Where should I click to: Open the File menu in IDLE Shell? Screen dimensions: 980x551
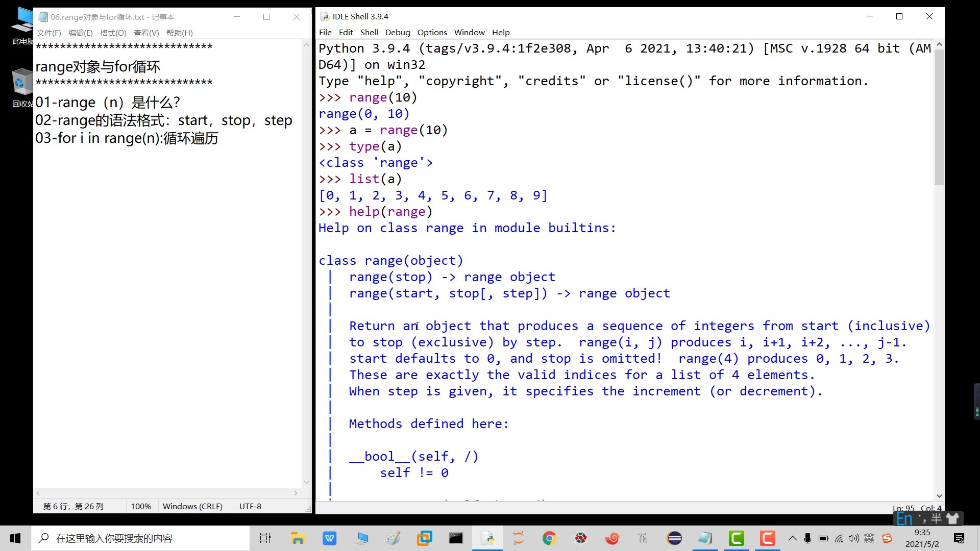tap(325, 32)
